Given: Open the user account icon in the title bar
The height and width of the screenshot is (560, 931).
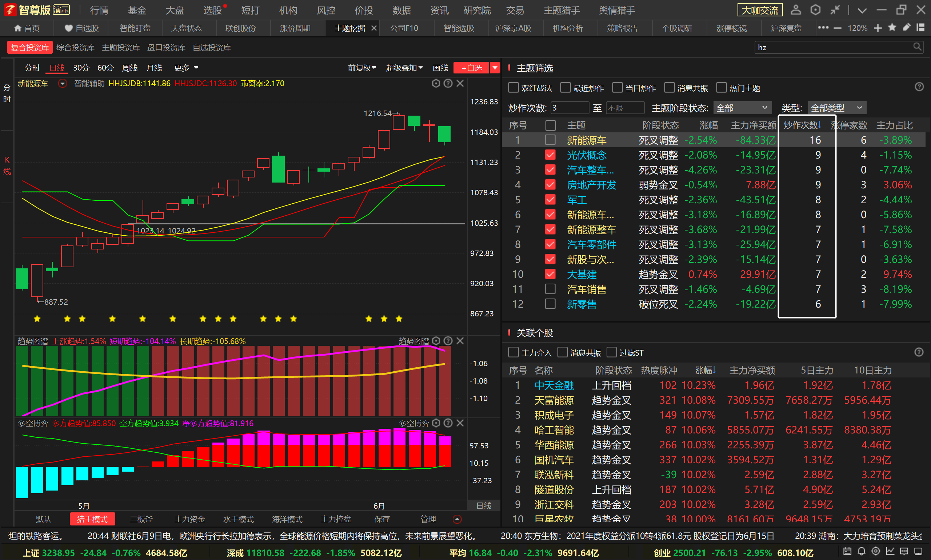Looking at the screenshot, I should click(x=796, y=10).
